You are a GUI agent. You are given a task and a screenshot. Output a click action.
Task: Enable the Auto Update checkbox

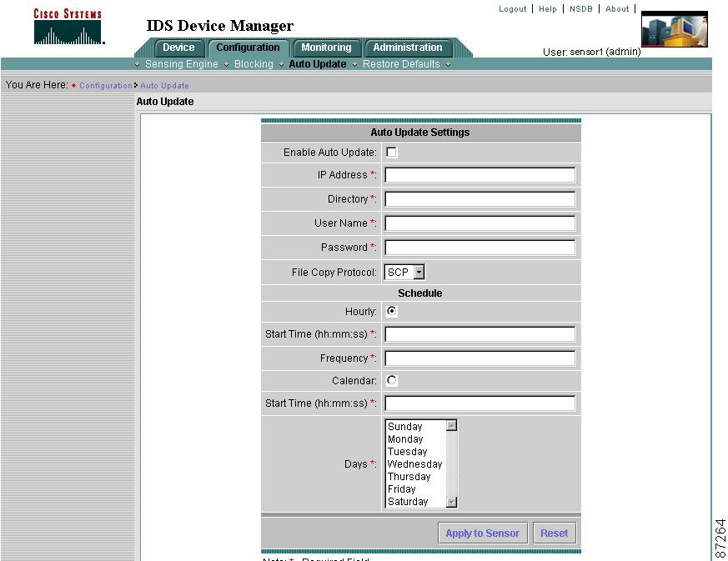(x=389, y=152)
